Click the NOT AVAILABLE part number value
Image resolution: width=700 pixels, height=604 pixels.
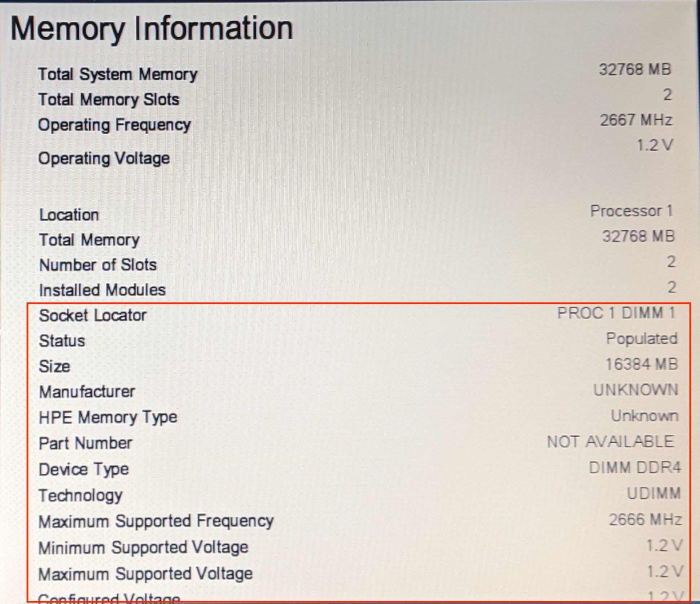tap(610, 442)
